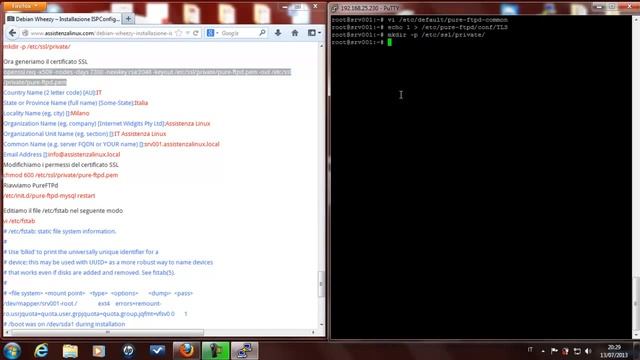Open the Windows Start menu orb
The image size is (640, 360).
[12, 351]
